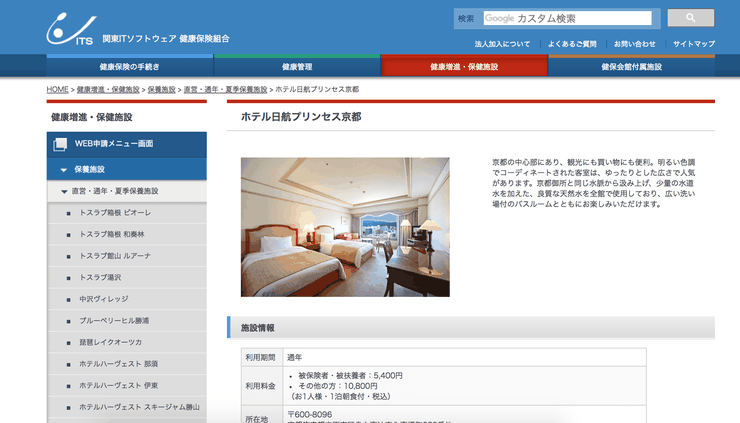Screen dimensions: 740x423
Task: Click the 施設情報 section header
Action: [x=471, y=328]
